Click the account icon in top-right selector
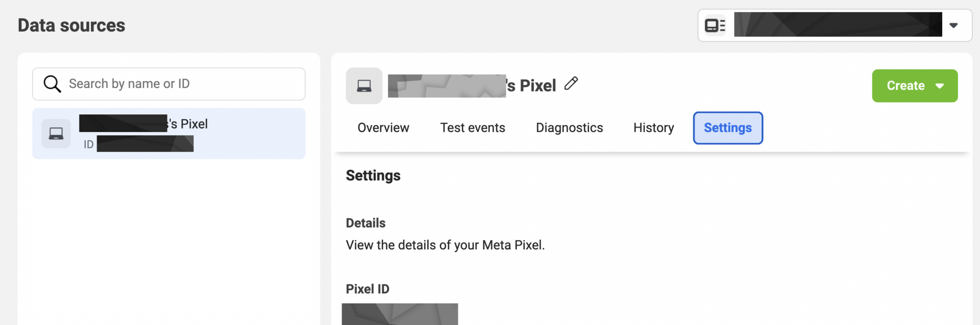Image resolution: width=980 pixels, height=325 pixels. 715,25
